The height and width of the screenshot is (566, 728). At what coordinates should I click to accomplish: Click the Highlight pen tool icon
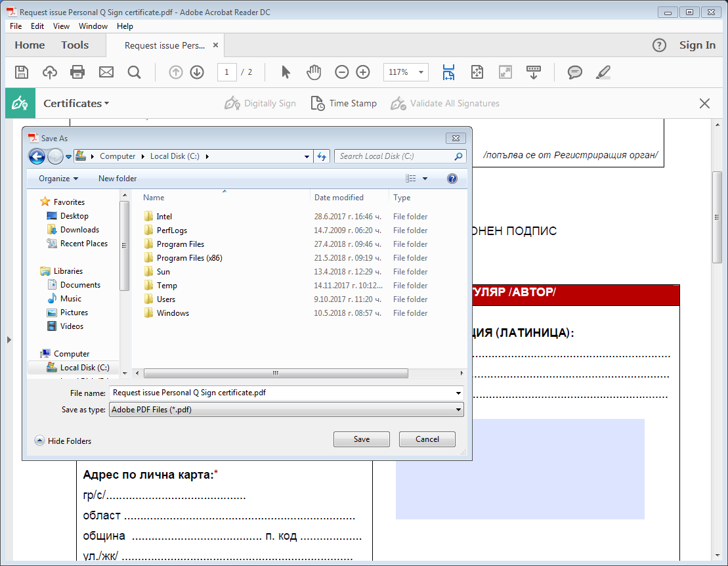point(603,72)
